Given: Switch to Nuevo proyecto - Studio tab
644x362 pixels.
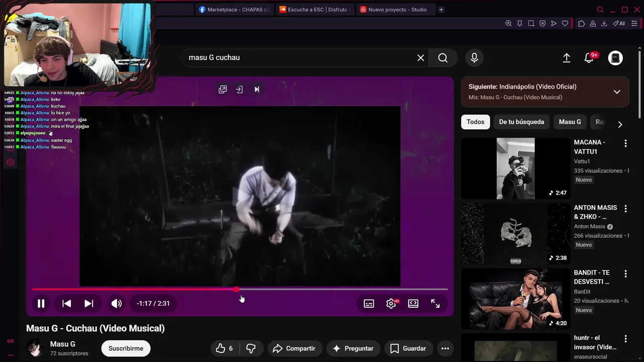Looking at the screenshot, I should (x=395, y=10).
